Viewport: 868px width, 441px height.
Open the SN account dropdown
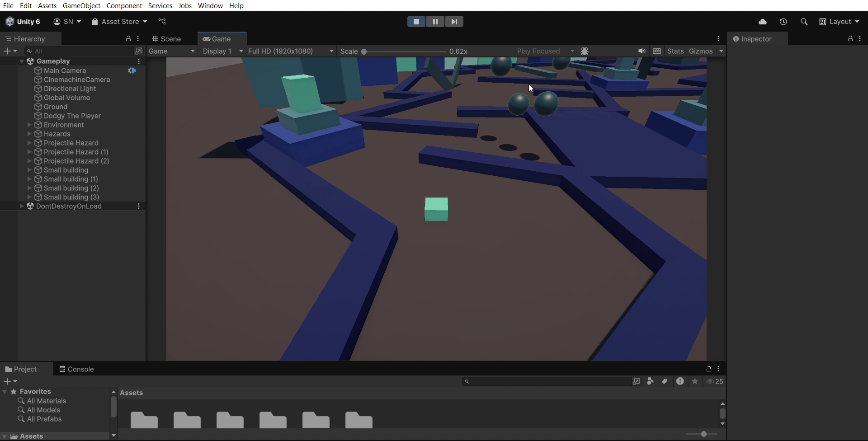[x=67, y=22]
